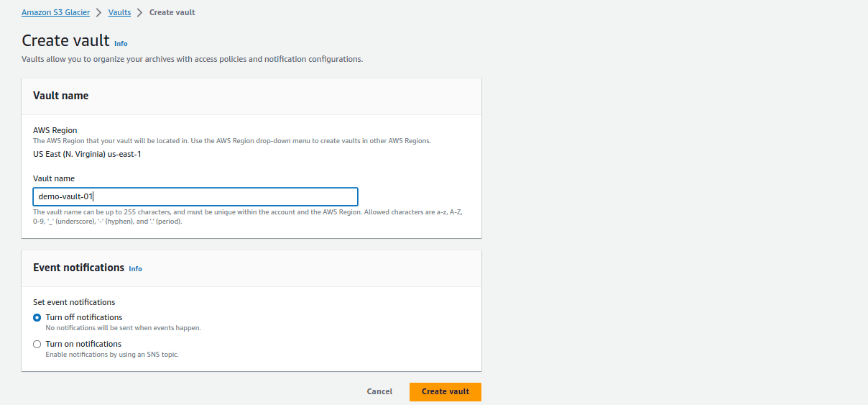Select the Turn off notifications radio button
868x405 pixels.
tap(37, 317)
